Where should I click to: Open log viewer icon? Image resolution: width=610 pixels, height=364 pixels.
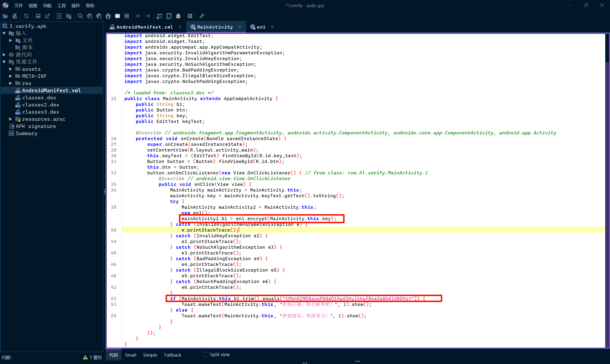coord(190,16)
